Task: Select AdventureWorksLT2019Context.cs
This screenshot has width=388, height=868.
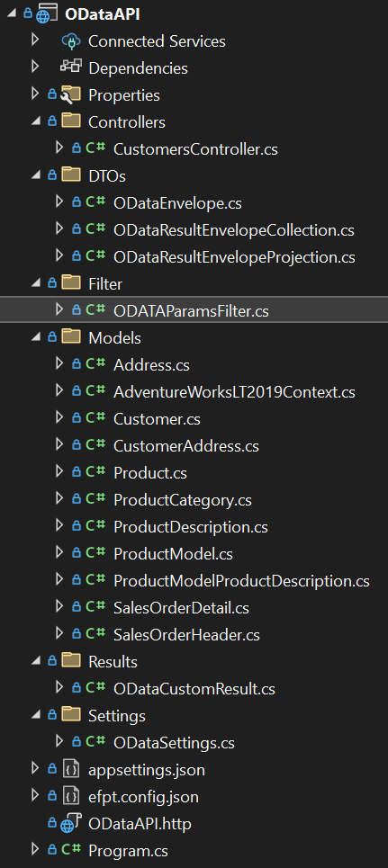Action: click(x=234, y=392)
